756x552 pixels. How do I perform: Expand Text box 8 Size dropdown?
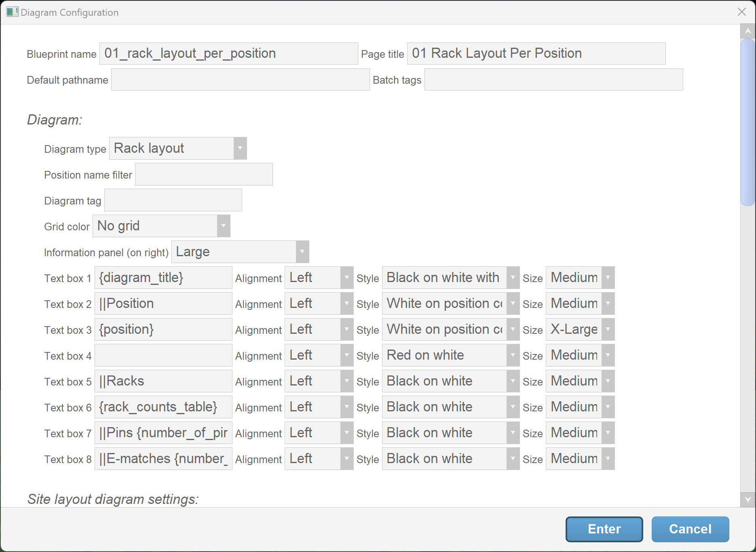coord(608,459)
